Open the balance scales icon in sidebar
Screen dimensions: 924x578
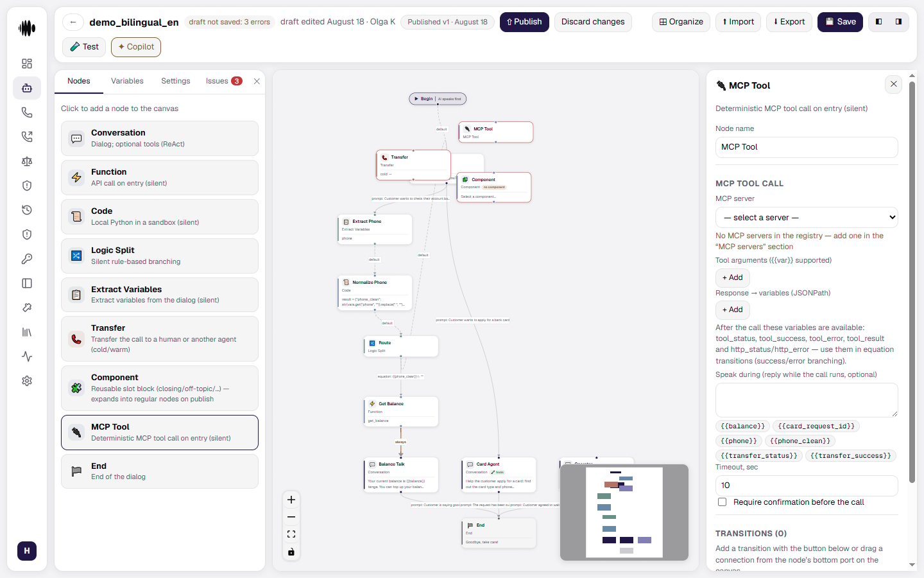point(27,161)
